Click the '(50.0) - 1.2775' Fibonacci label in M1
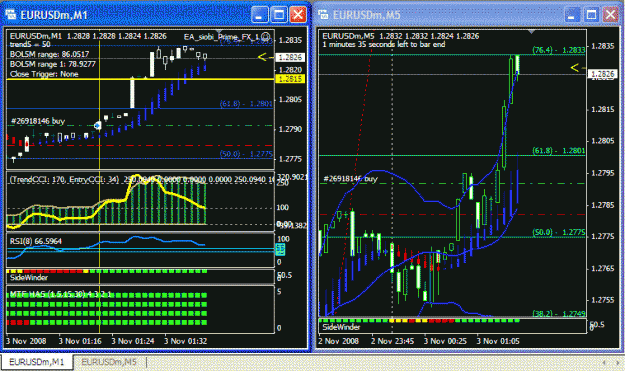 click(246, 154)
